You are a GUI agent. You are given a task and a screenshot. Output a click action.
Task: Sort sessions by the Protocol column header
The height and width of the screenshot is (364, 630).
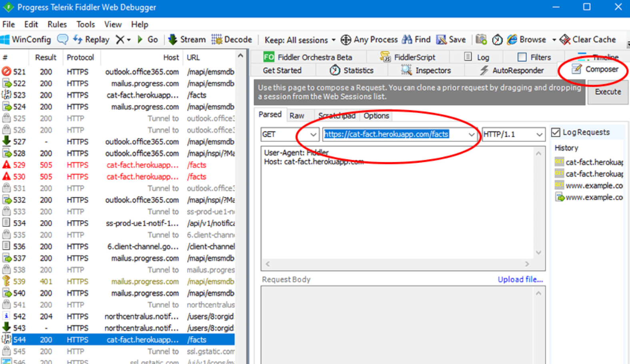click(x=80, y=58)
